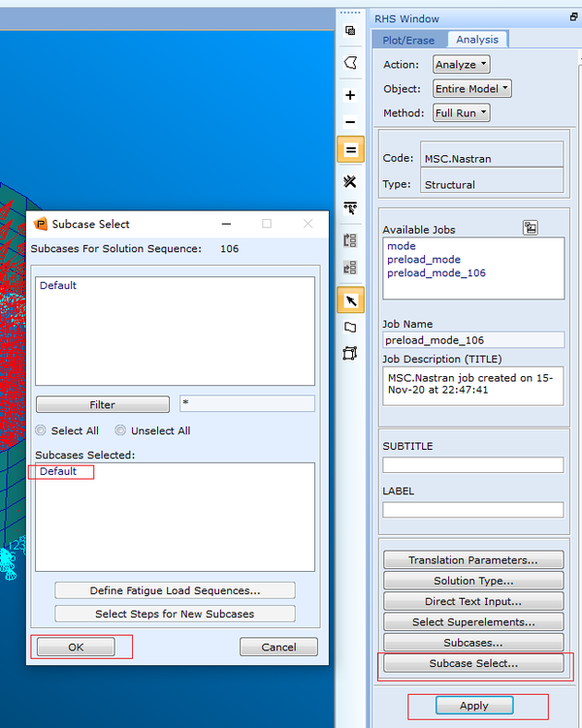Open Select Superelements dialog

(473, 622)
